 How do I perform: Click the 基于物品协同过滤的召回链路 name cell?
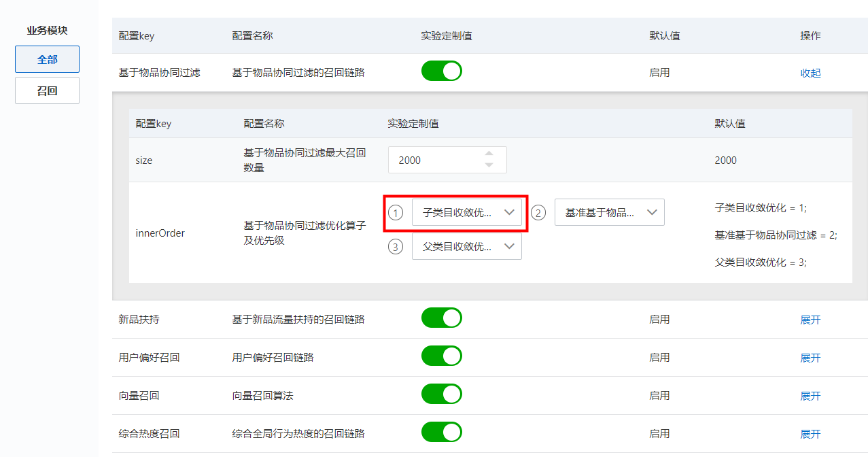click(298, 72)
